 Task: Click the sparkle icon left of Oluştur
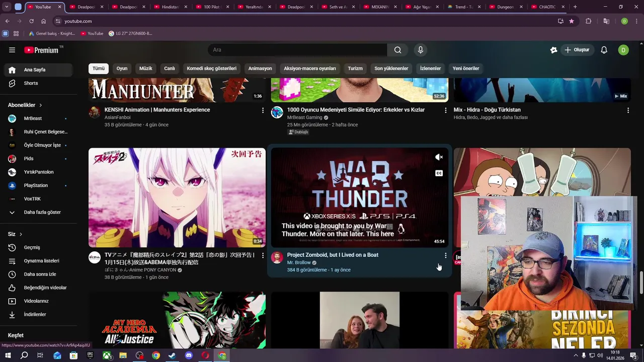pyautogui.click(x=553, y=50)
